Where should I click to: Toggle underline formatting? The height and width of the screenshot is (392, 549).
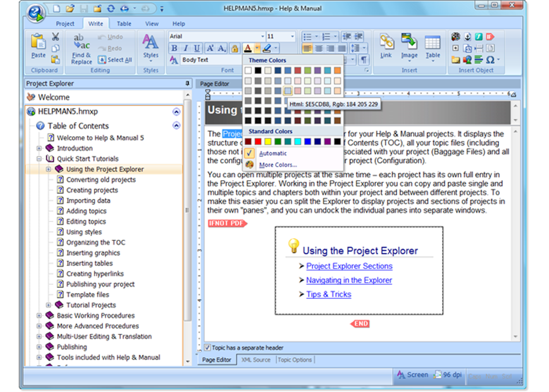point(197,48)
